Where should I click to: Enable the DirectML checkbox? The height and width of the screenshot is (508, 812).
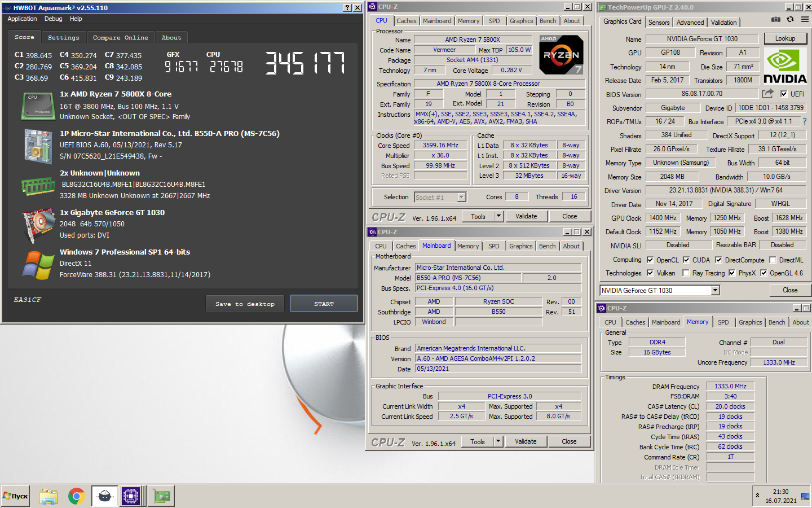[x=773, y=260]
